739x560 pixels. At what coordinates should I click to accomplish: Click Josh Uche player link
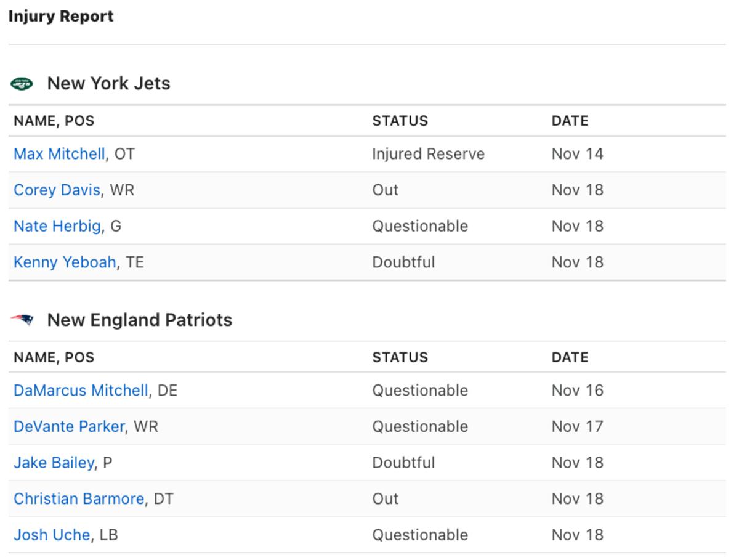(52, 535)
